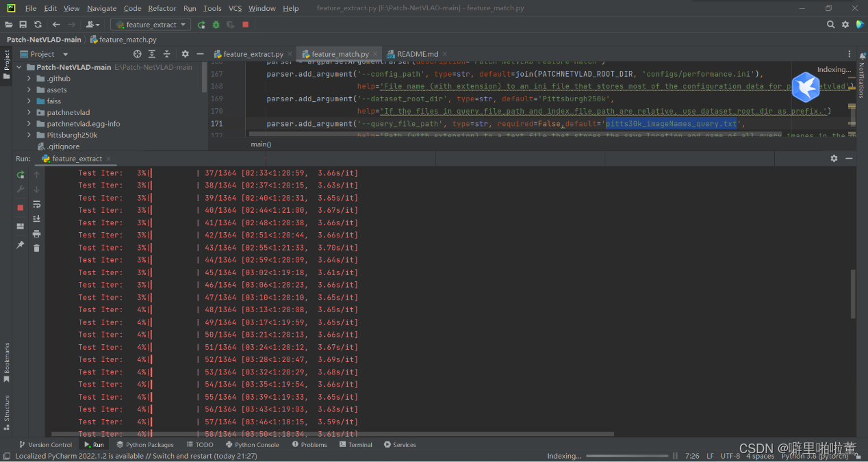Toggle scroll to end in console
The image size is (868, 462).
(37, 218)
